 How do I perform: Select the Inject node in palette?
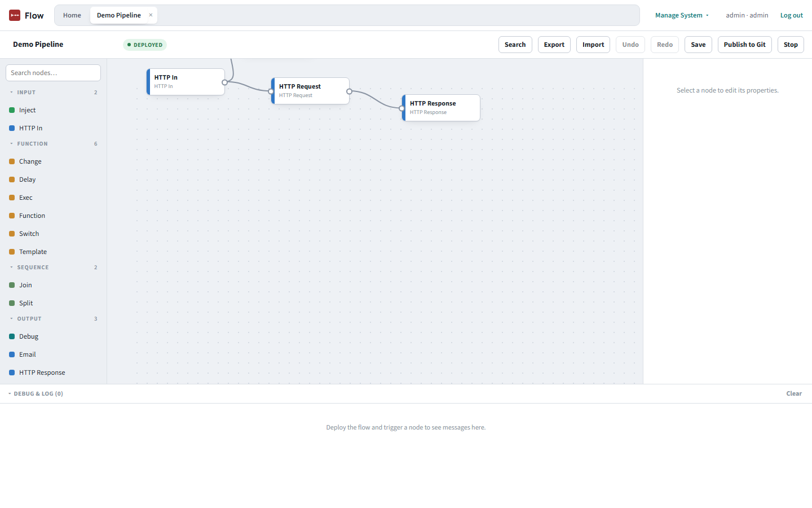[53, 110]
